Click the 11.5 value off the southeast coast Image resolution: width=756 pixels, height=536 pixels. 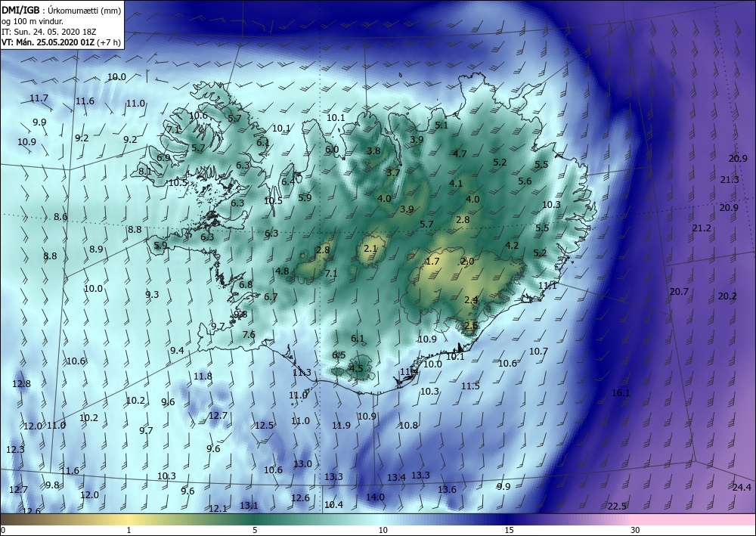pyautogui.click(x=470, y=386)
